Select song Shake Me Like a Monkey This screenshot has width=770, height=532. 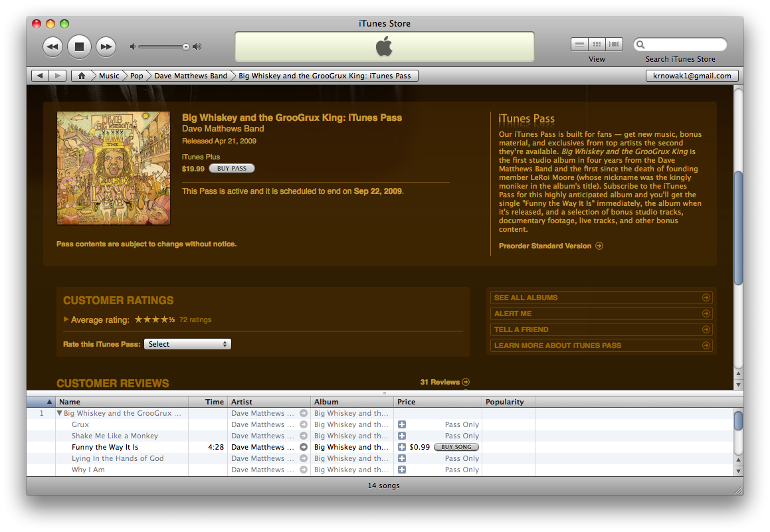click(x=114, y=436)
